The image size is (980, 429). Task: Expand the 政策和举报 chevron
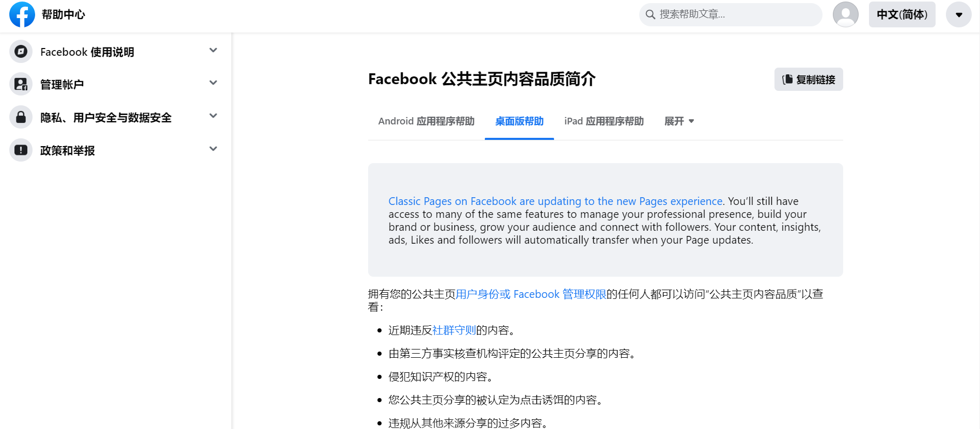click(213, 149)
